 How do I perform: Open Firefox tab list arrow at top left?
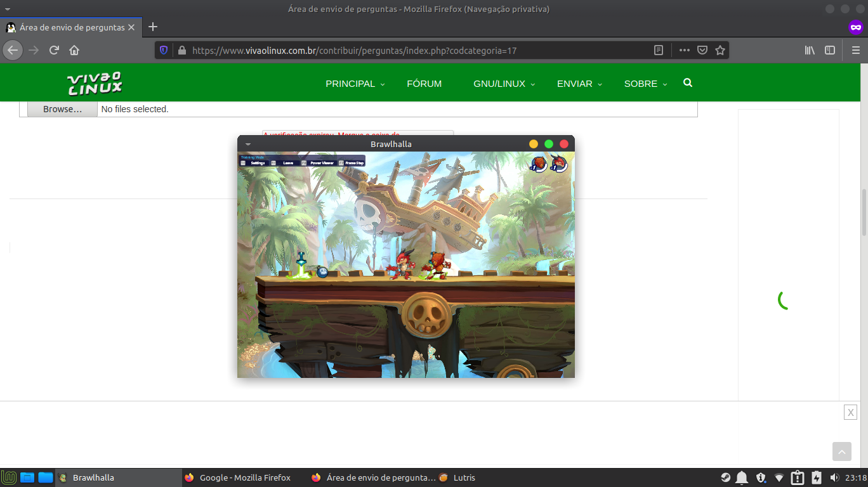click(x=7, y=9)
